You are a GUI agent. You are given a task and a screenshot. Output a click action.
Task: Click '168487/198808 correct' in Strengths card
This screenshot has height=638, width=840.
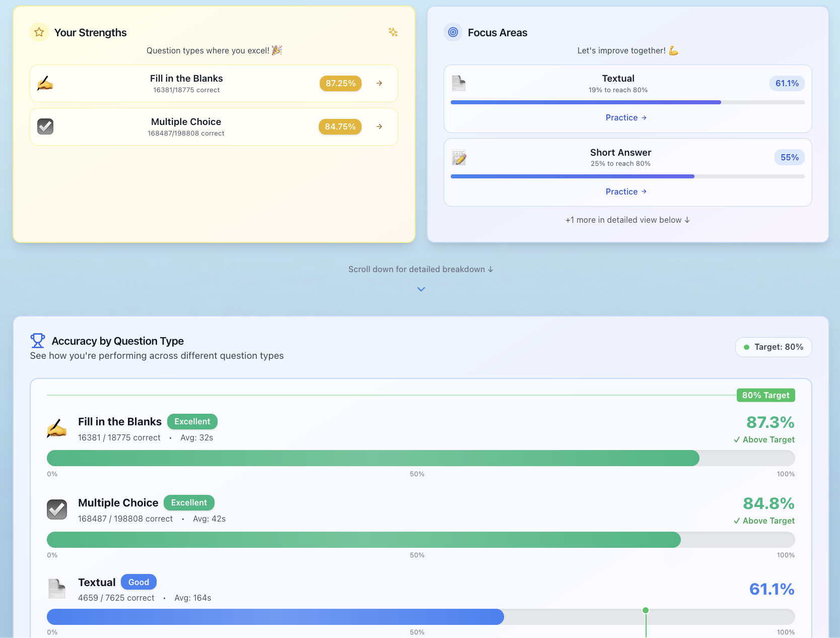click(186, 133)
